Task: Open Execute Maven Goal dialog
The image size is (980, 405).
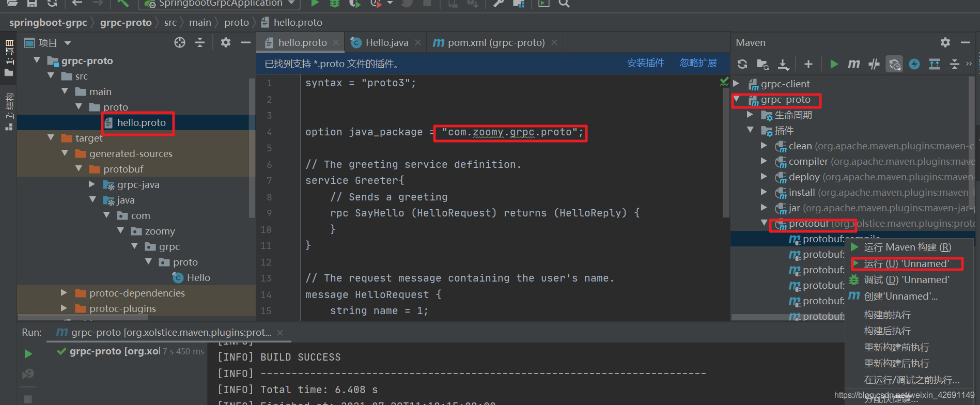Action: (x=854, y=64)
